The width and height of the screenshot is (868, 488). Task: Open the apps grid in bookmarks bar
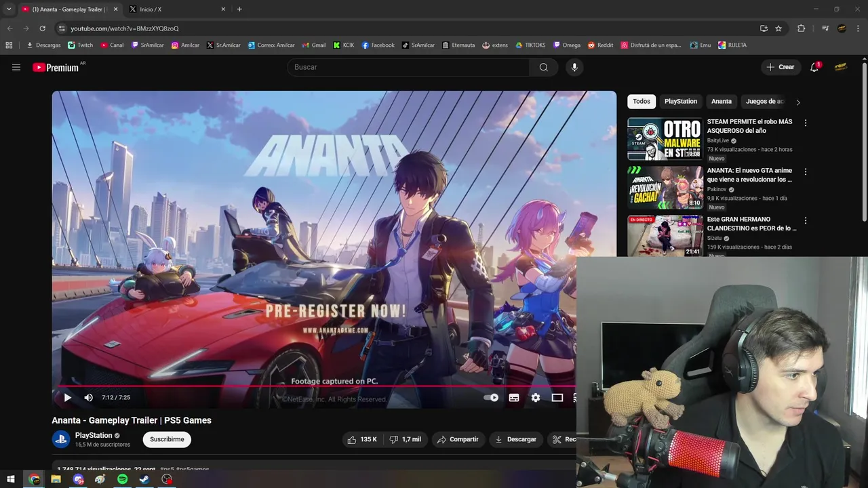pos(9,45)
